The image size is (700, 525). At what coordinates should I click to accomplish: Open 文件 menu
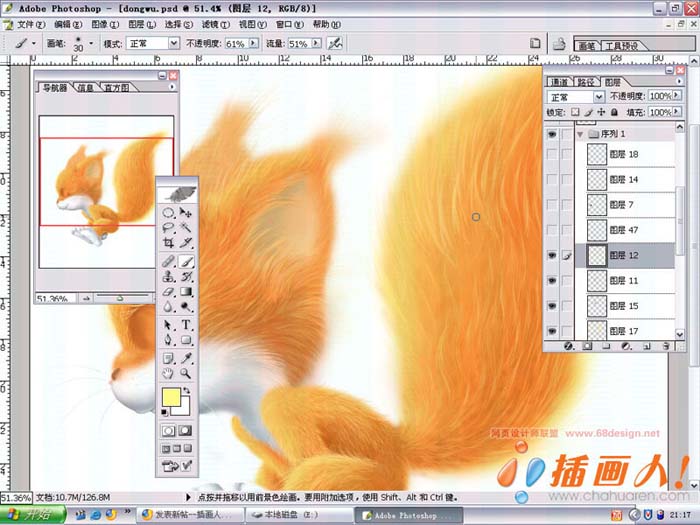point(31,24)
